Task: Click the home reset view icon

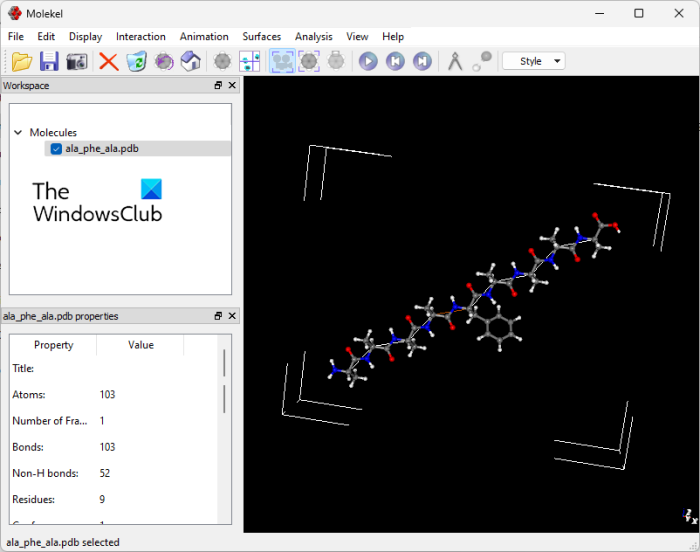Action: (191, 61)
